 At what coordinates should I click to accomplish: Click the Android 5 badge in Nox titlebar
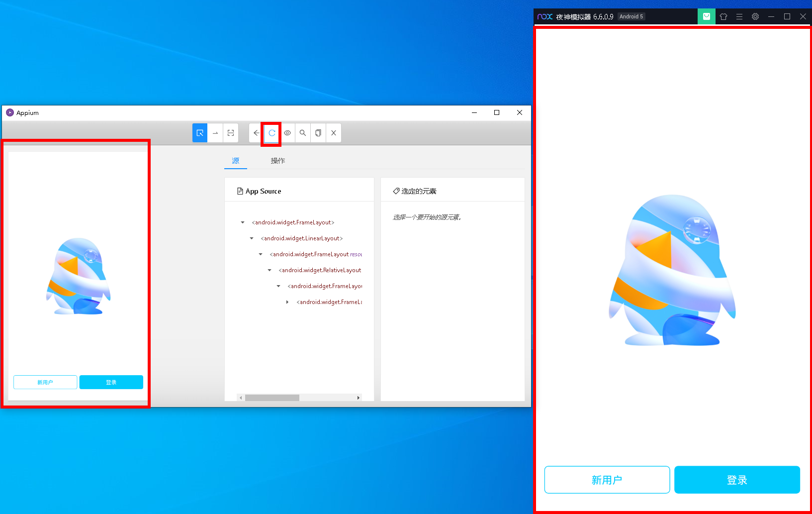[x=631, y=16]
